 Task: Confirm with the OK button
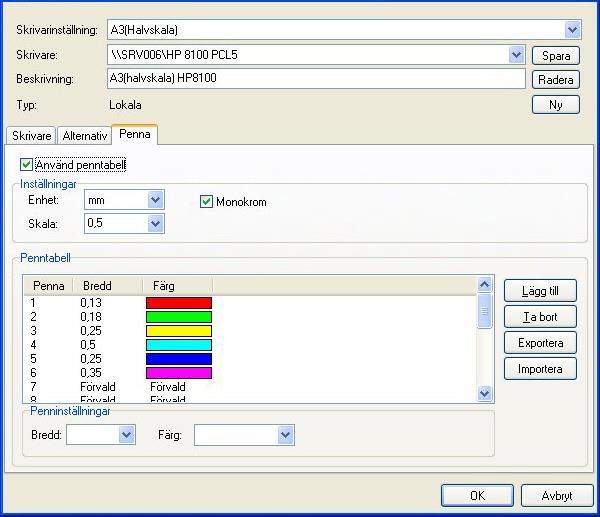pos(478,496)
